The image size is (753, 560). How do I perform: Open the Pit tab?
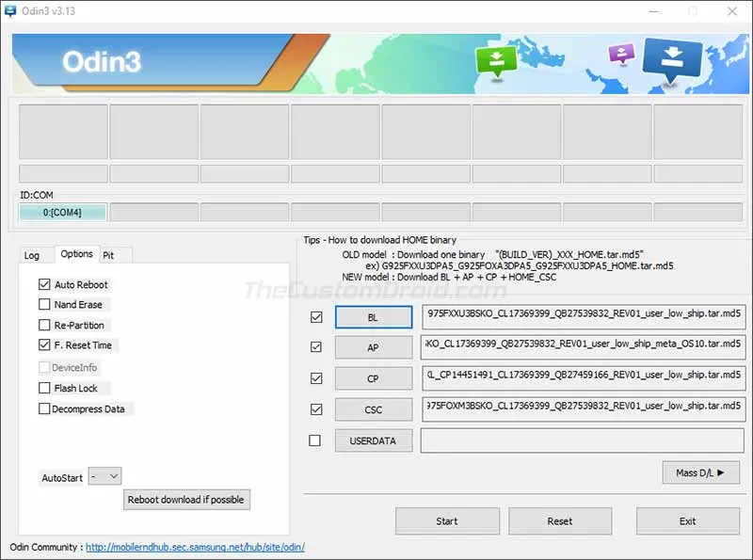[108, 255]
